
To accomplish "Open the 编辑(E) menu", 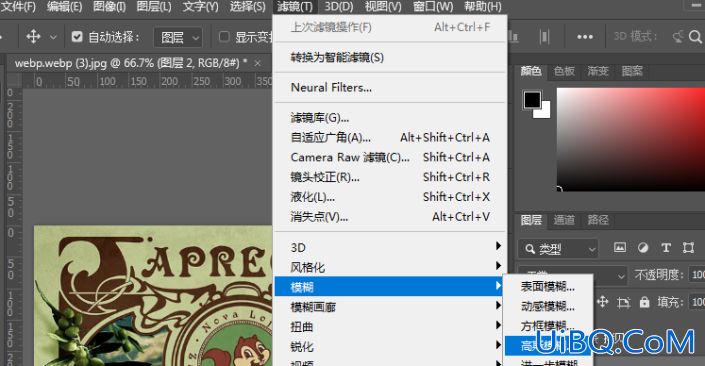I will [65, 6].
